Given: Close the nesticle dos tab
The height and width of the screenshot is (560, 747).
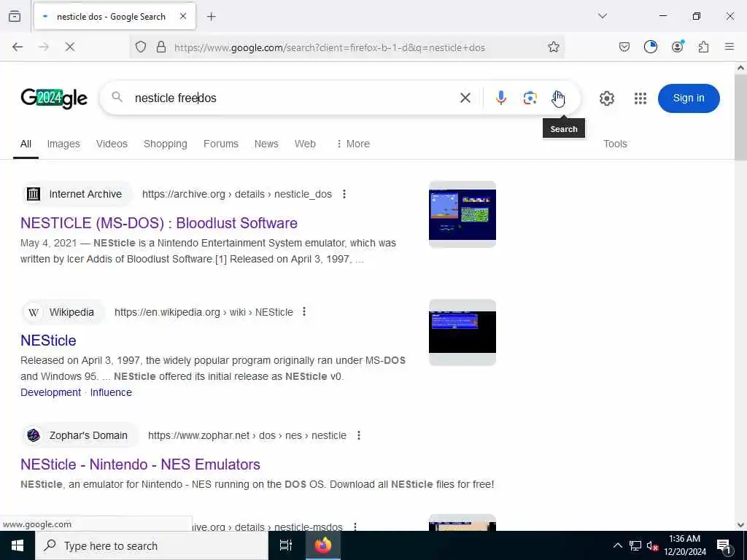Looking at the screenshot, I should click(x=183, y=16).
